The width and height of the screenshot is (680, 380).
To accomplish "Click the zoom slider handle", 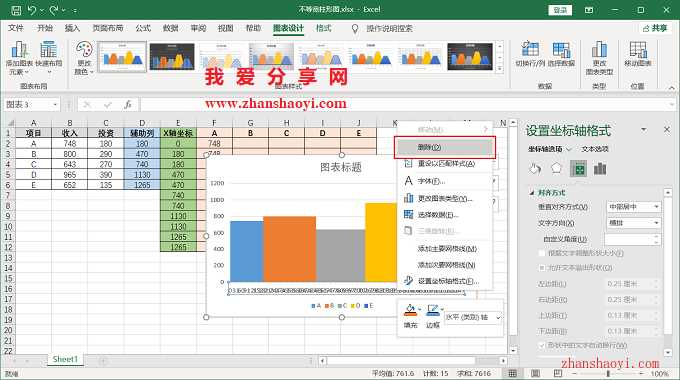I will pos(608,373).
